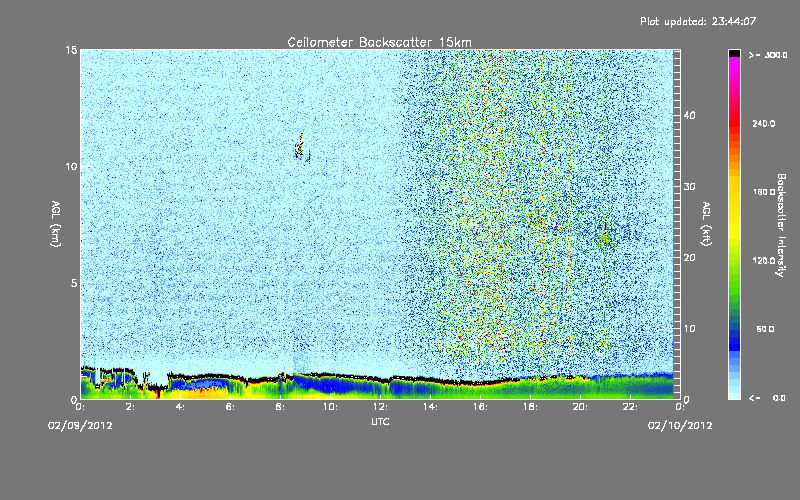This screenshot has height=500, width=800.
Task: Click the UTC axis label
Action: pos(380,421)
